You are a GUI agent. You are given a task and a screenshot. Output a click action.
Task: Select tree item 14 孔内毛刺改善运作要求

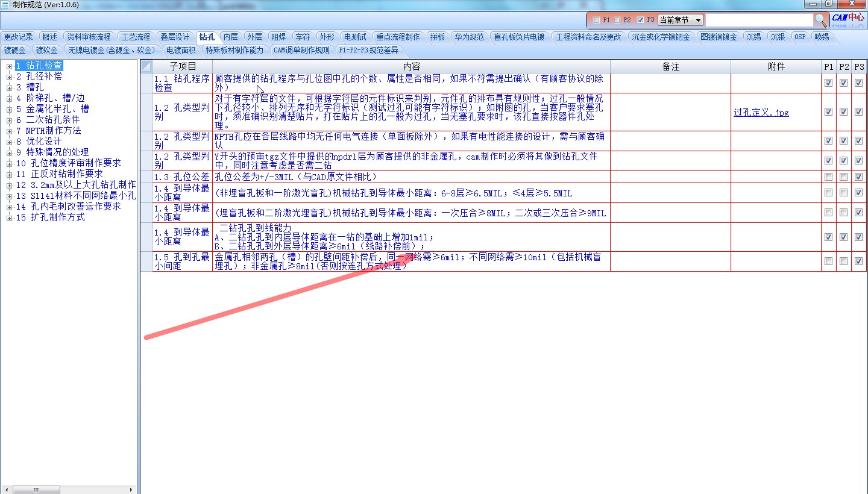coord(68,207)
